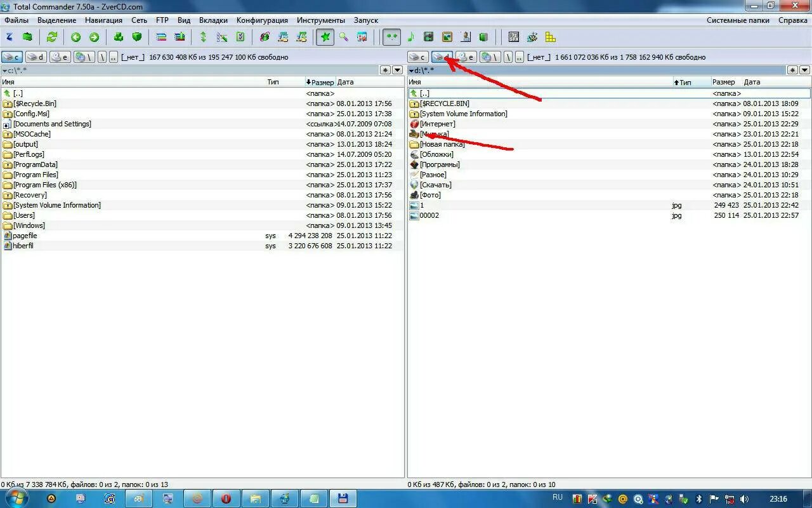This screenshot has height=508, width=812.
Task: Click the film strip video icon
Action: coord(429,37)
